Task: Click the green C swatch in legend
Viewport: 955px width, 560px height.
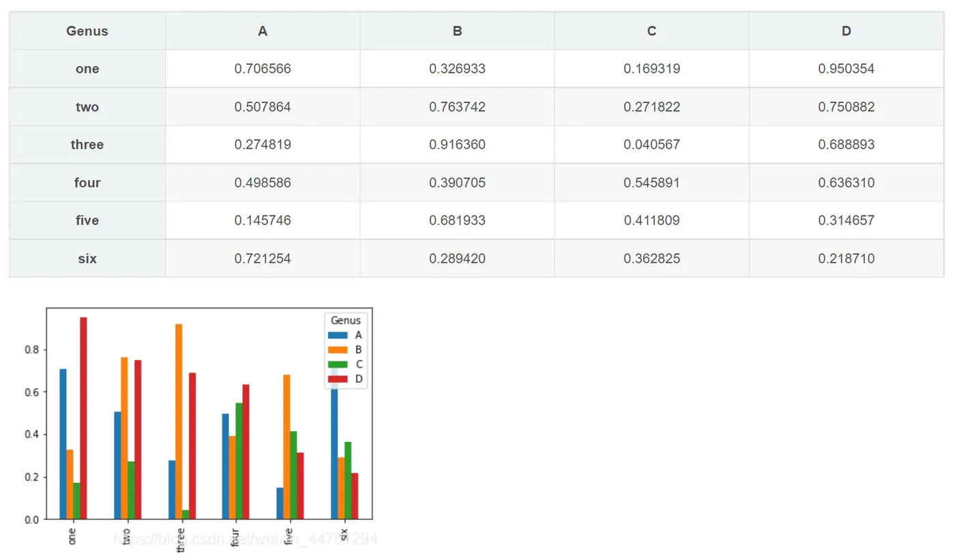Action: pyautogui.click(x=338, y=364)
